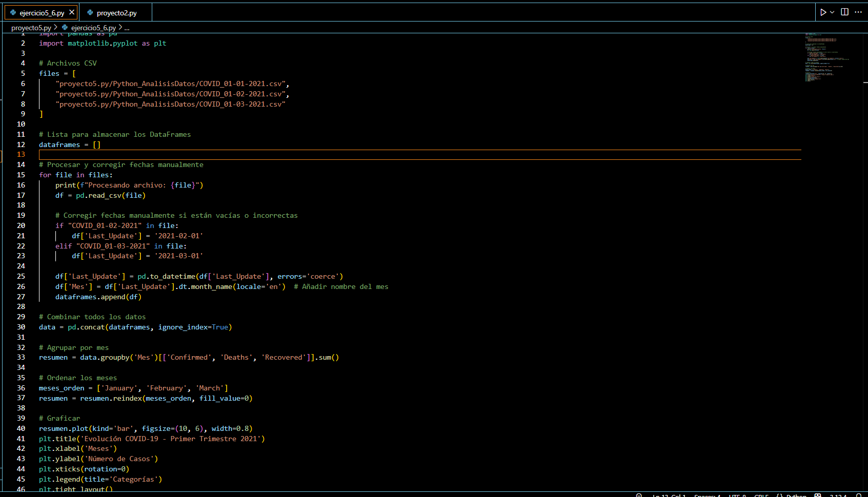Click the plt.ylabel('Número de Casos') line

98,459
